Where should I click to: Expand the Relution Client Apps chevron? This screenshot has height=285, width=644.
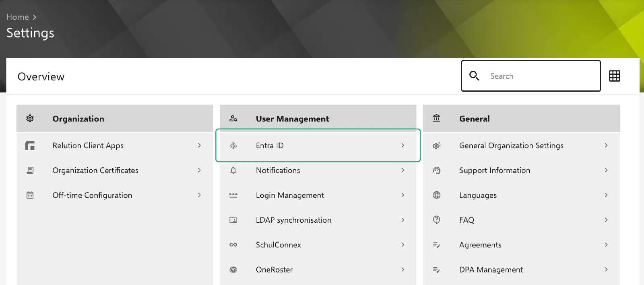(x=199, y=146)
